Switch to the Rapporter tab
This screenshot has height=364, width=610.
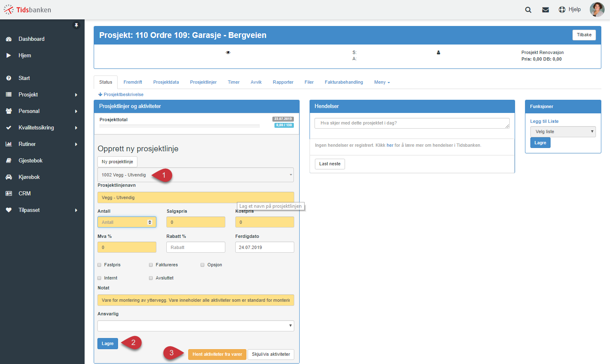[x=283, y=82]
